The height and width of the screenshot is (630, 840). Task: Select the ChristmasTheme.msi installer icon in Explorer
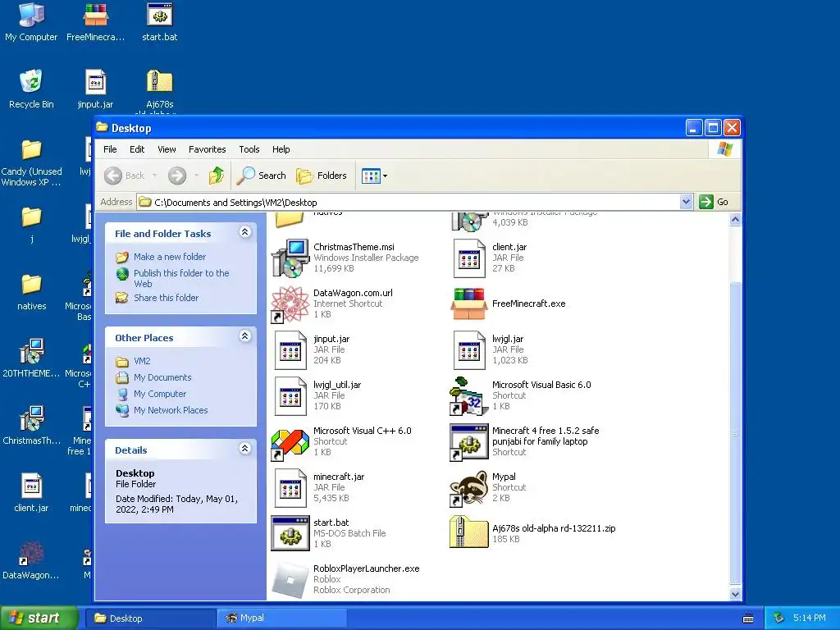290,258
